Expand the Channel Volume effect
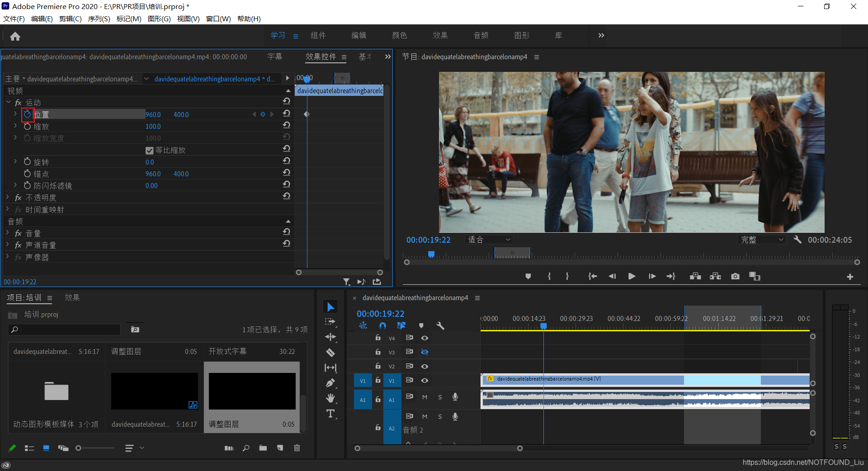 8,245
